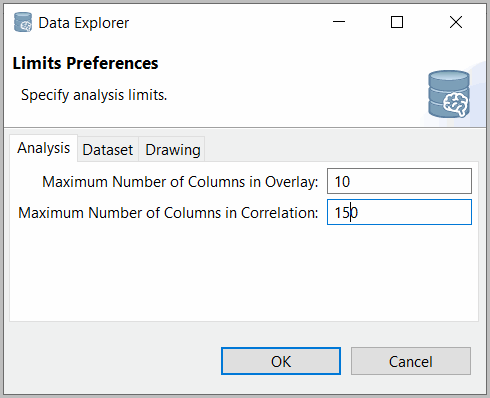Screen dimensions: 490x398
Task: Confirm the limits with OK
Action: [x=281, y=361]
